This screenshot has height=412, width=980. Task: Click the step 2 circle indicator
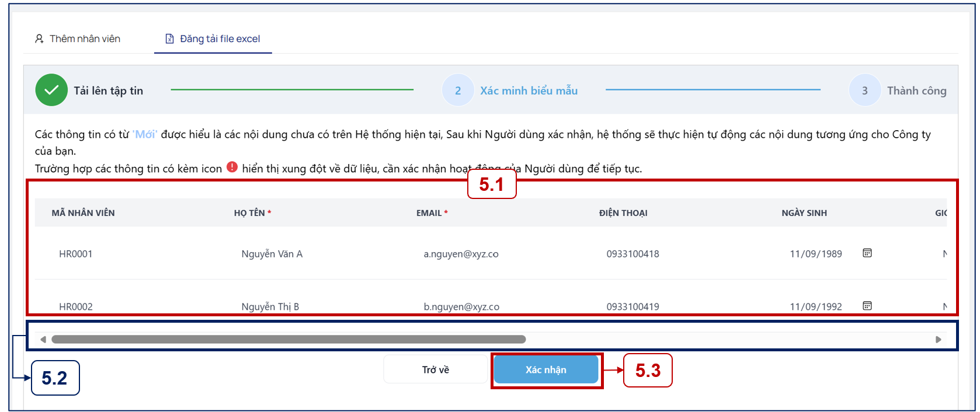tap(458, 90)
